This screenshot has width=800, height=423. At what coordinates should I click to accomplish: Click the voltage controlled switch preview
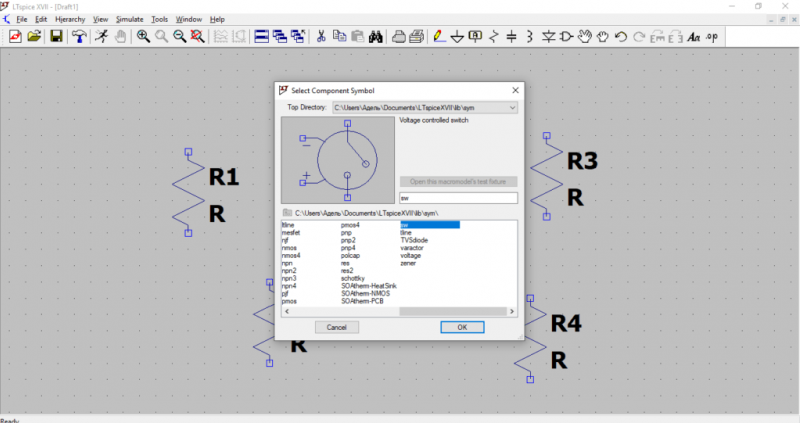(338, 160)
